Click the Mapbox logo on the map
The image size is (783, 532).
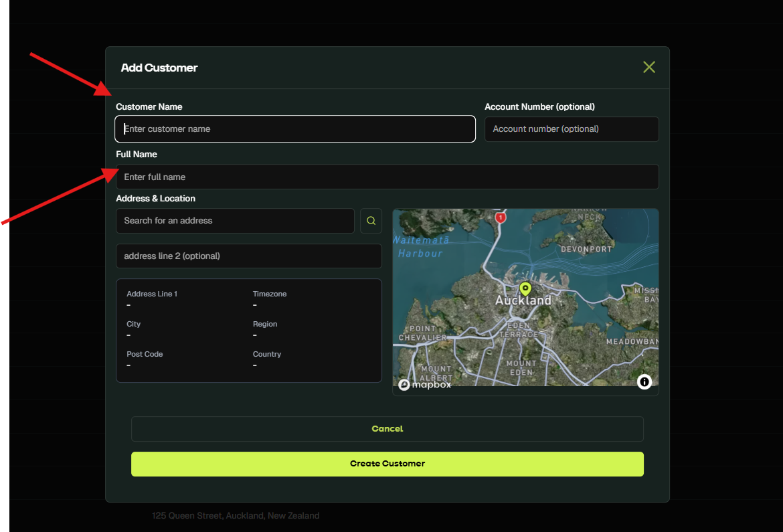point(425,384)
